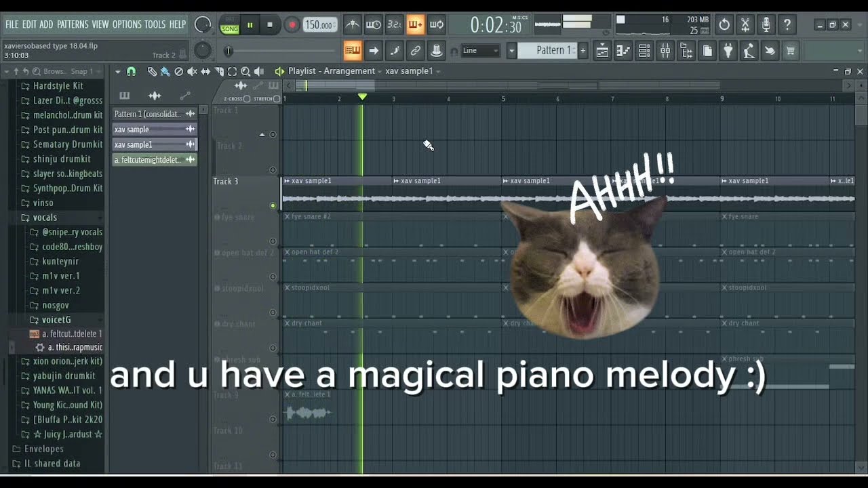Open the Line snap dropdown
Image resolution: width=868 pixels, height=488 pixels.
tap(481, 51)
